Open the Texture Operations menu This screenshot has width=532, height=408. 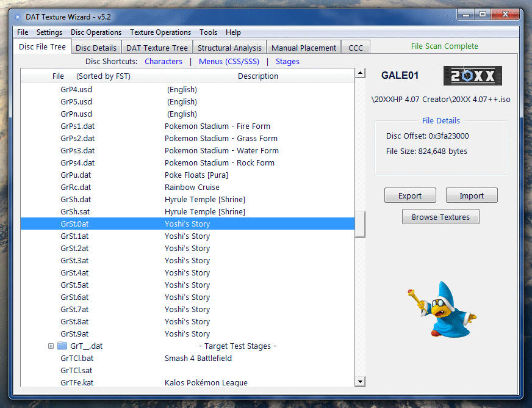[x=160, y=32]
